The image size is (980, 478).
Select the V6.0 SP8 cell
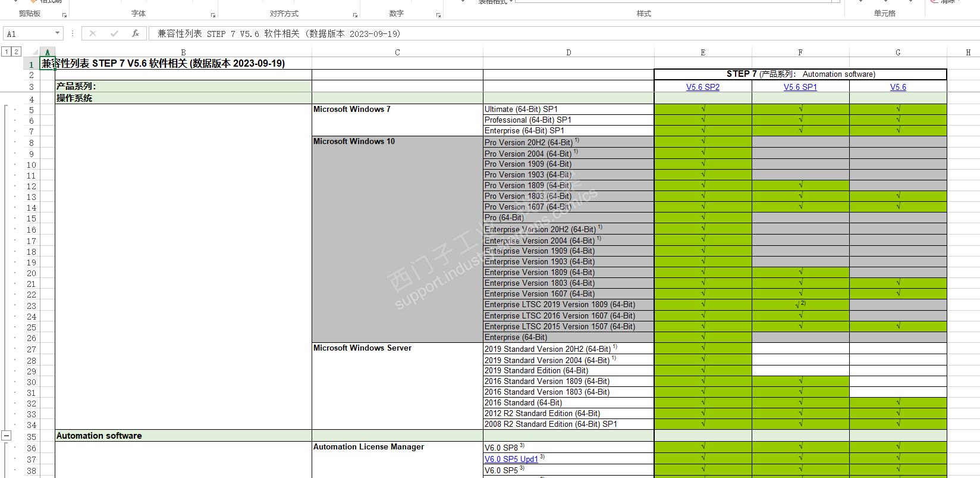click(568, 447)
